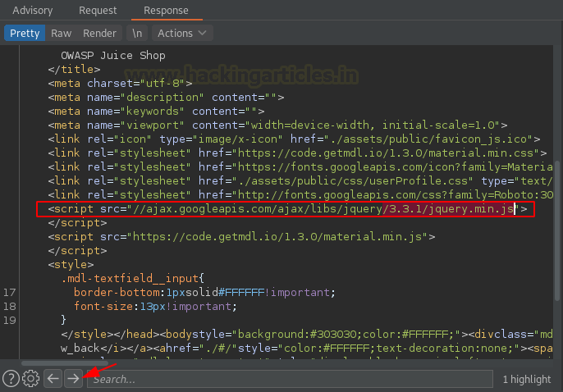Click the vertical scrollbar of the response
The width and height of the screenshot is (563, 392).
click(x=557, y=230)
